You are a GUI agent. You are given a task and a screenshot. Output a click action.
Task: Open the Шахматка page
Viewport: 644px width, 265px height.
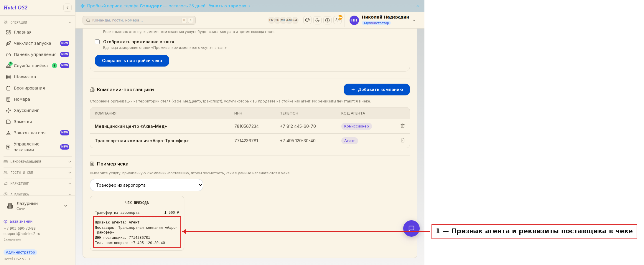point(37,77)
